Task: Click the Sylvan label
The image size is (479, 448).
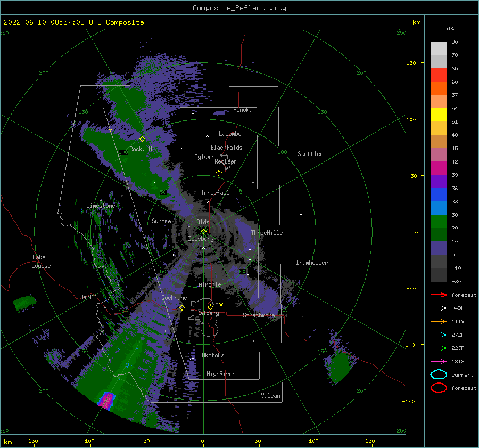Action: (x=204, y=157)
